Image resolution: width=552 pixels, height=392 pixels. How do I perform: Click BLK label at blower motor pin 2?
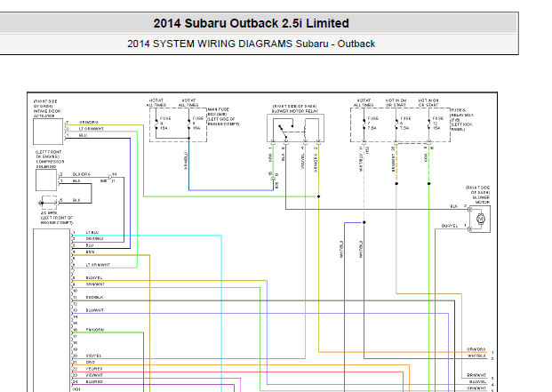click(454, 206)
